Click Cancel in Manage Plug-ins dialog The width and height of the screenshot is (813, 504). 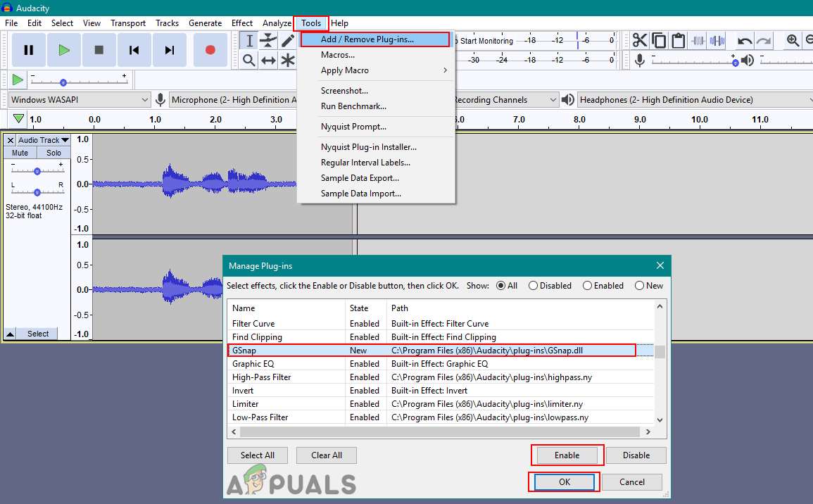(632, 481)
